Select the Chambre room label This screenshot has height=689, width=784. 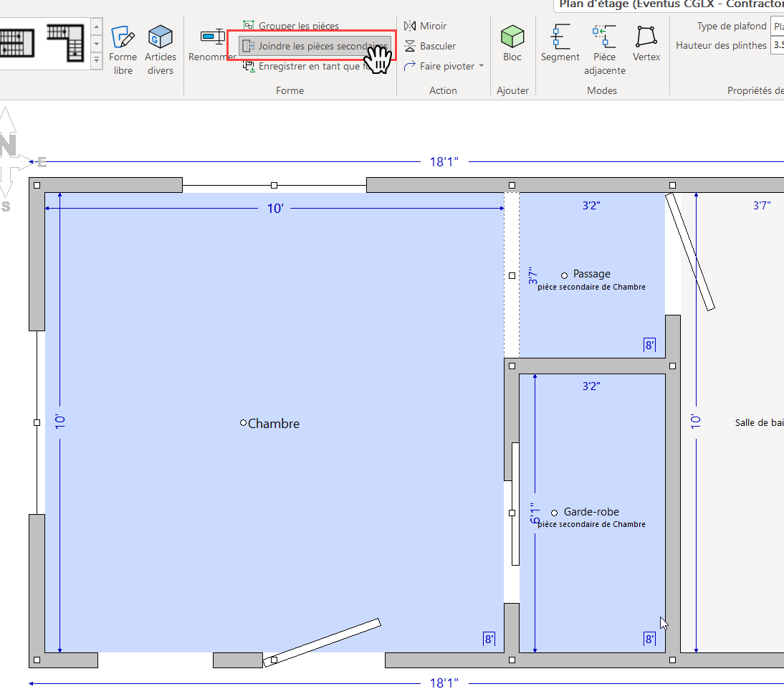[x=274, y=424]
